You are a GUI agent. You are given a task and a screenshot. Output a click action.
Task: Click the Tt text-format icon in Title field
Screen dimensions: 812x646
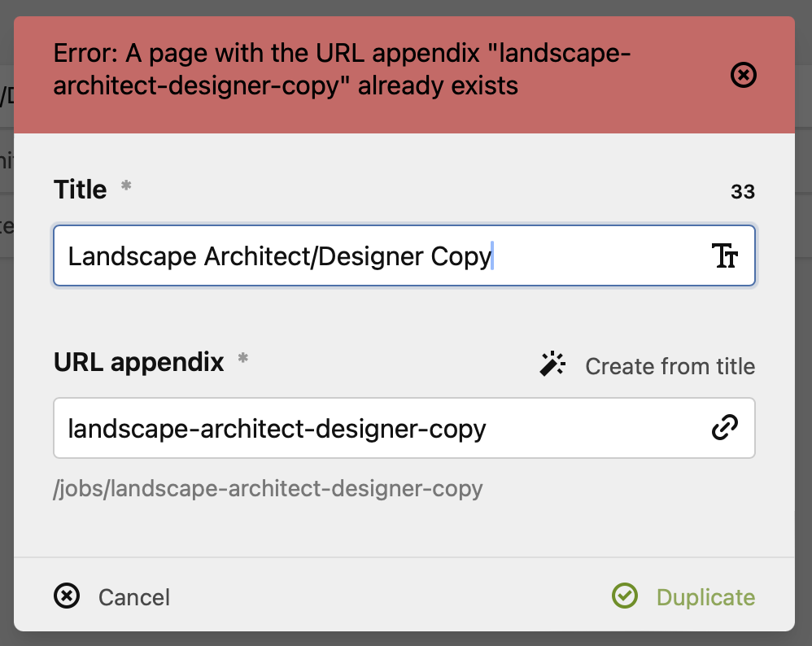725,255
